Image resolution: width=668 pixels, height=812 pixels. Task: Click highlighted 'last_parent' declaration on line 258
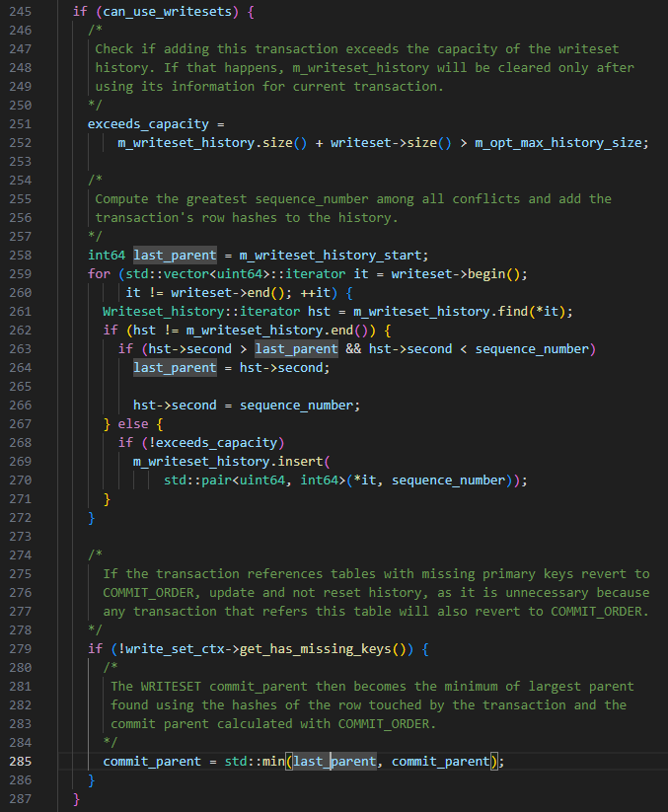coord(175,256)
